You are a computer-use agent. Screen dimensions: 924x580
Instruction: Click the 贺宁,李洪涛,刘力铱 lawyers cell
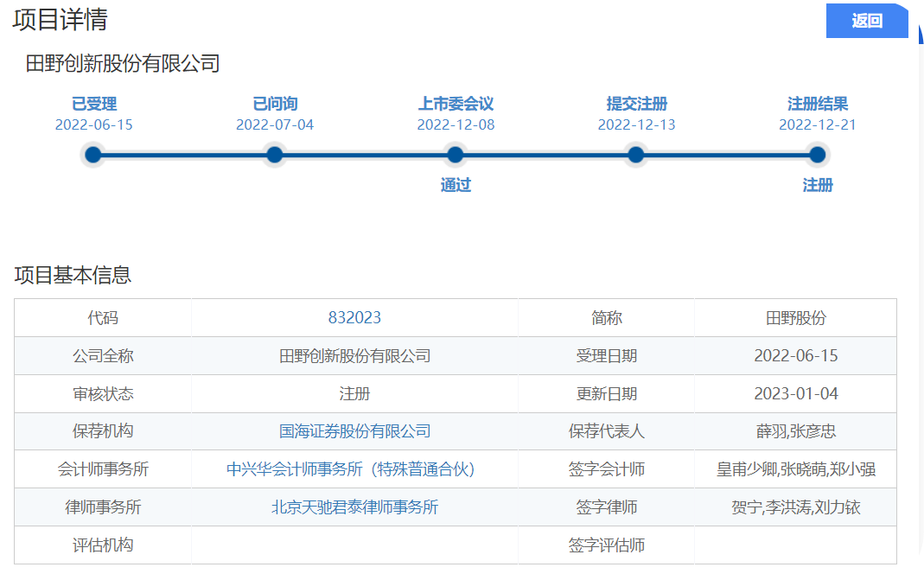[x=795, y=507]
